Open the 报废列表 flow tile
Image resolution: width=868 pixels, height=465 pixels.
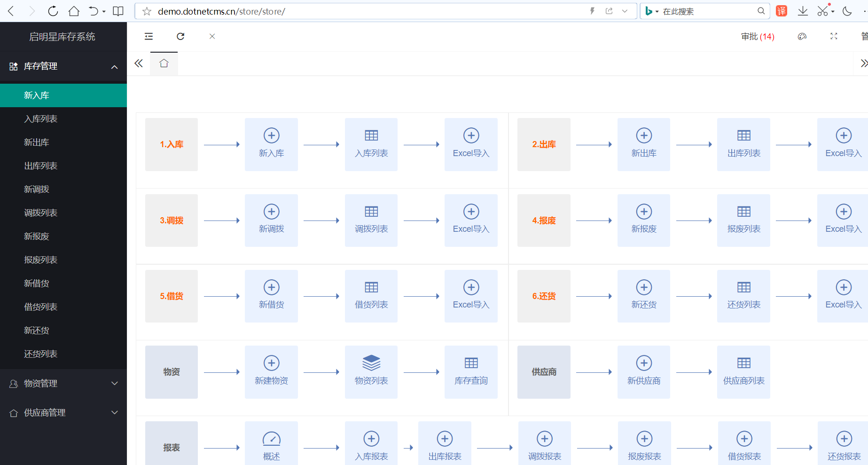click(743, 221)
